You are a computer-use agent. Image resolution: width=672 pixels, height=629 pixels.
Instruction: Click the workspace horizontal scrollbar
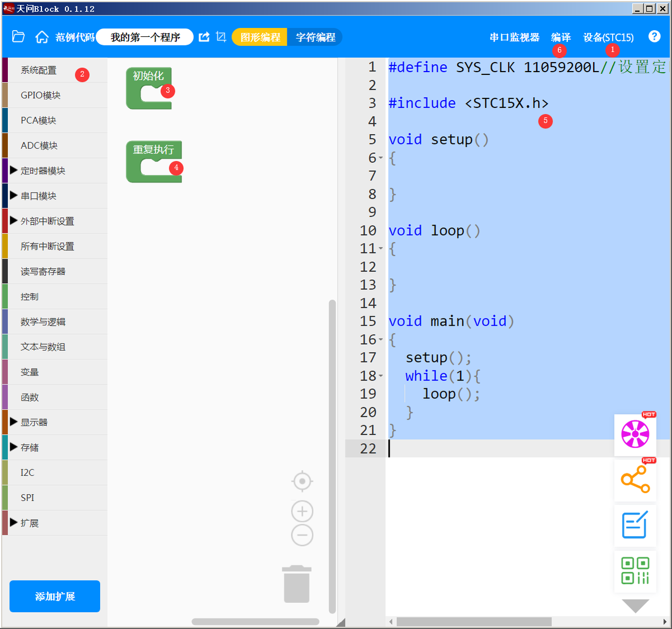click(255, 622)
